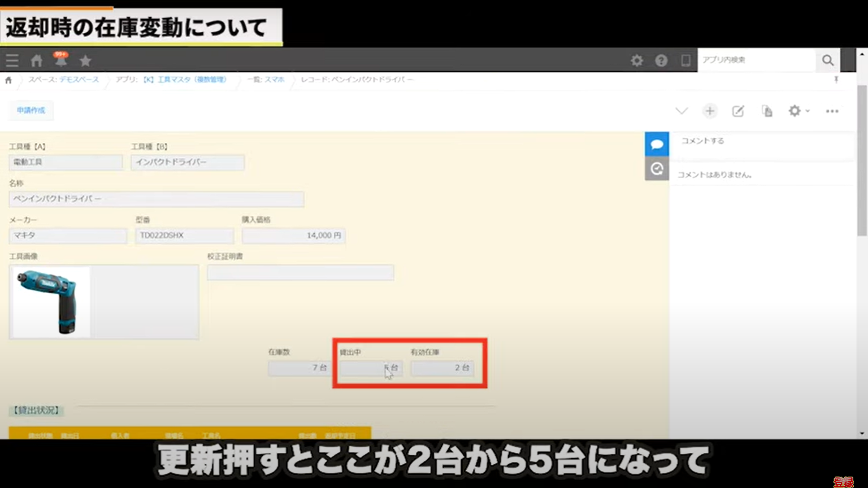This screenshot has width=868, height=488.
Task: Switch to the comment tab on the sidebar
Action: pyautogui.click(x=657, y=143)
